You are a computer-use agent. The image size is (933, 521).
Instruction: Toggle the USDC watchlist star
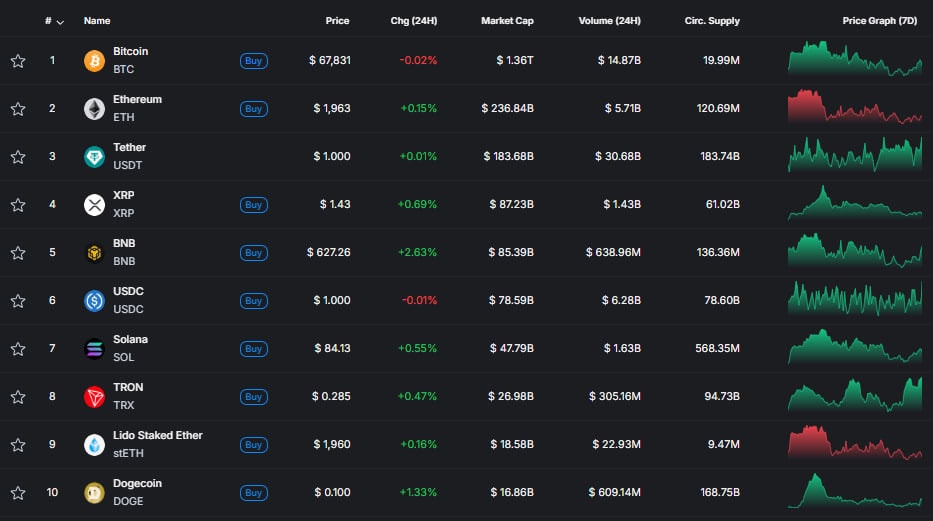[18, 301]
